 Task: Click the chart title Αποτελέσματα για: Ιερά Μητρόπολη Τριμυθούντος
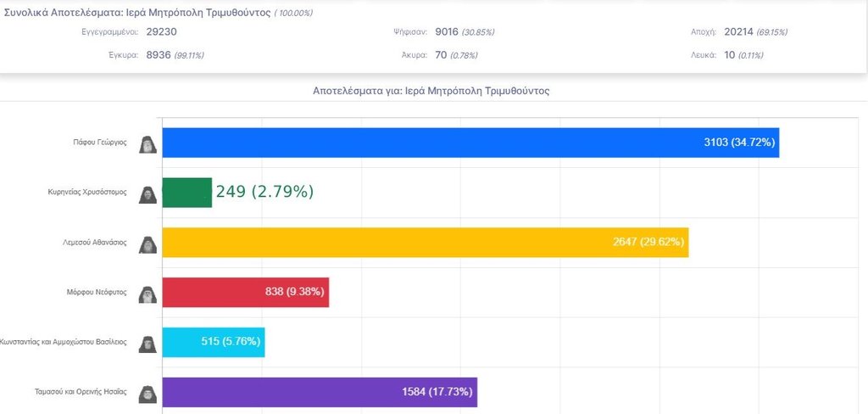431,91
